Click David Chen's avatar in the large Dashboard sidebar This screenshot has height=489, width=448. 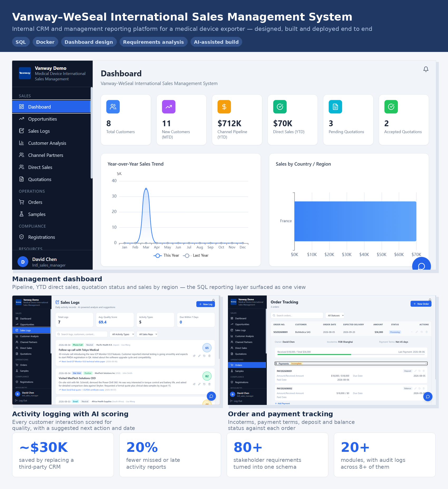click(23, 262)
